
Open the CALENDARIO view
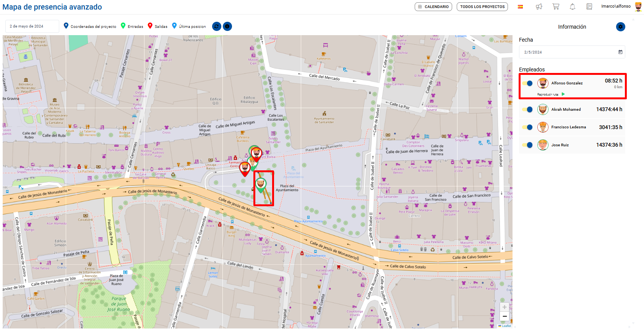tap(433, 6)
